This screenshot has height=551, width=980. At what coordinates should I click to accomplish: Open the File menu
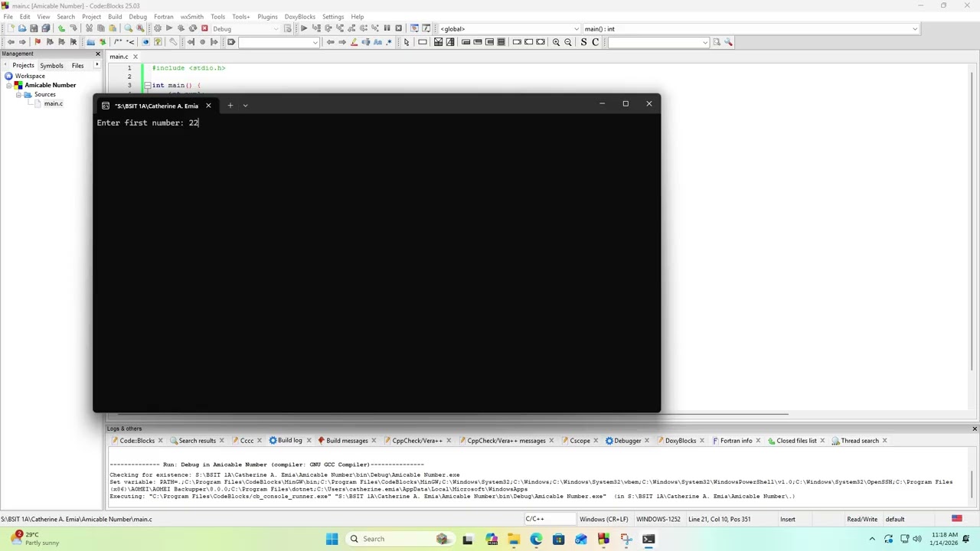click(8, 16)
